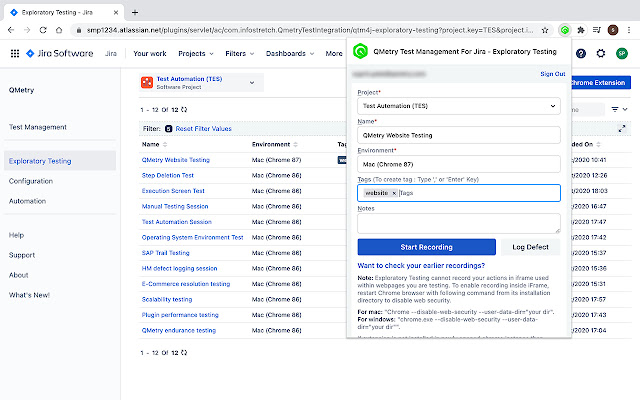
Task: Open QMetry Website Testing session link
Action: coord(176,160)
